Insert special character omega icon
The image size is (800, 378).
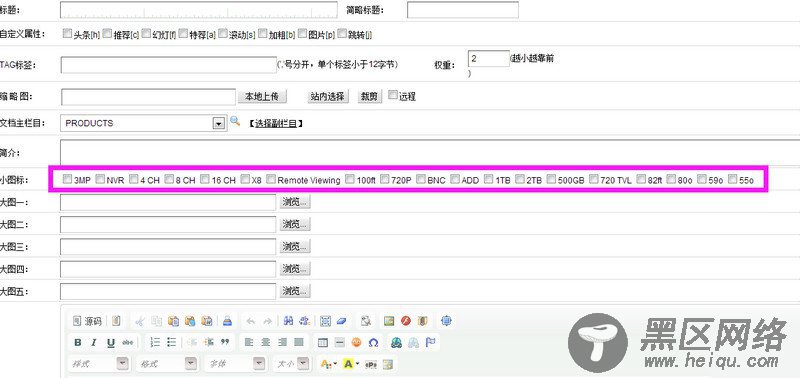(373, 342)
